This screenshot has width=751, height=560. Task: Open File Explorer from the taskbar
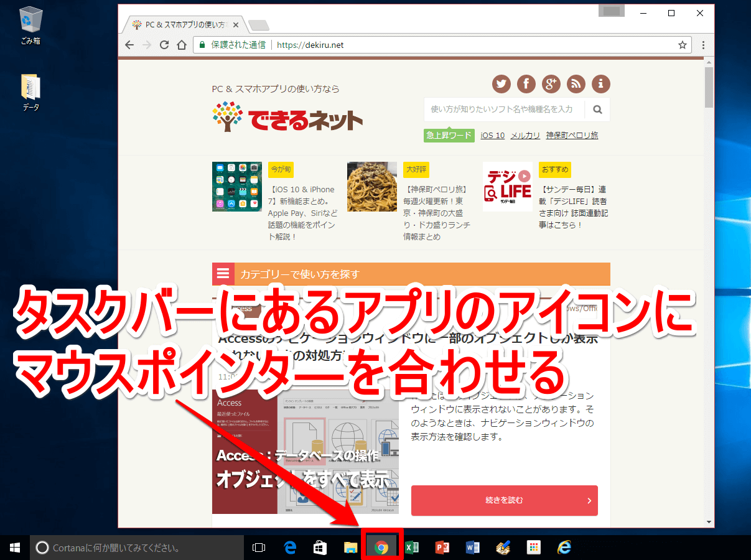click(350, 548)
